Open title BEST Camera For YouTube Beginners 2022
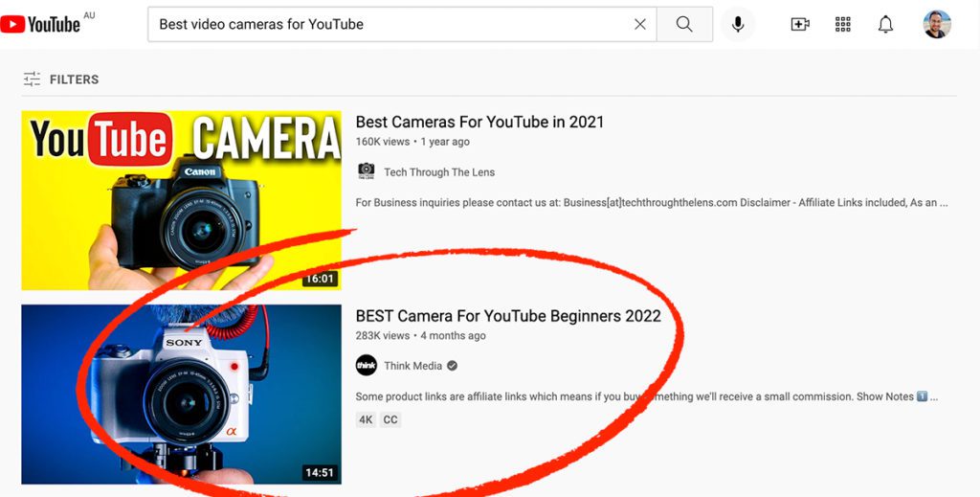 pyautogui.click(x=508, y=316)
